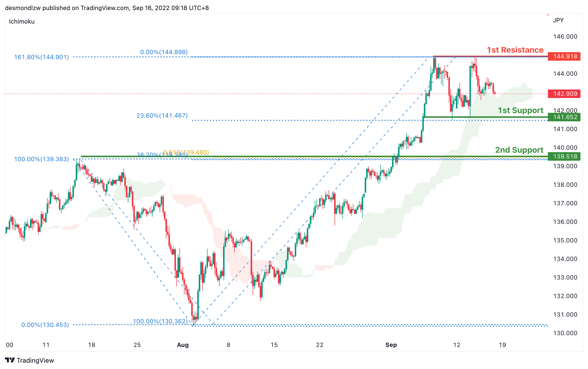The height and width of the screenshot is (369, 588).
Task: Click the Aug date marker on time axis
Action: tap(183, 345)
